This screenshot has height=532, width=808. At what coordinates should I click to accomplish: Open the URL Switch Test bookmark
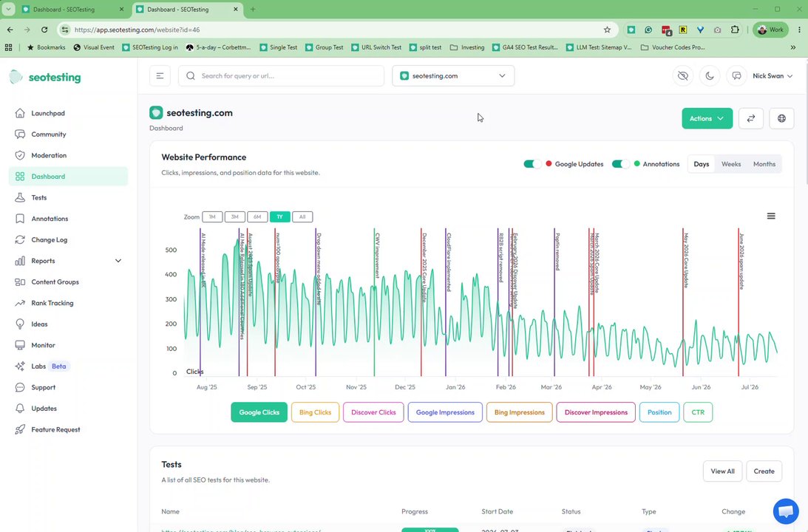pyautogui.click(x=376, y=47)
